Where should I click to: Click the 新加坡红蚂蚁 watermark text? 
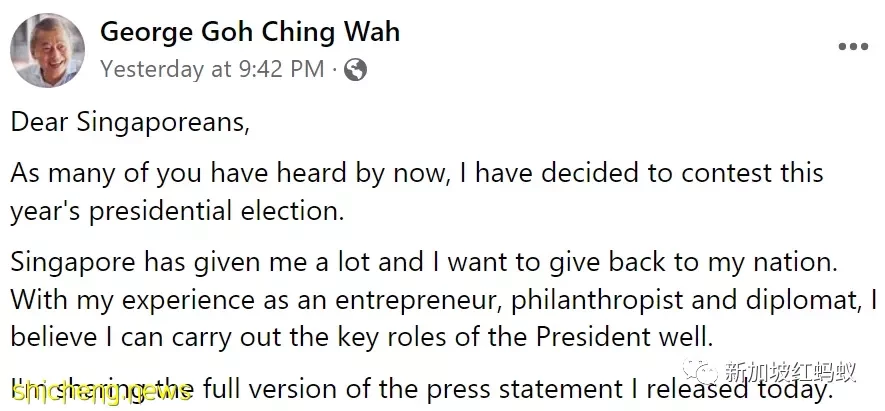point(790,372)
